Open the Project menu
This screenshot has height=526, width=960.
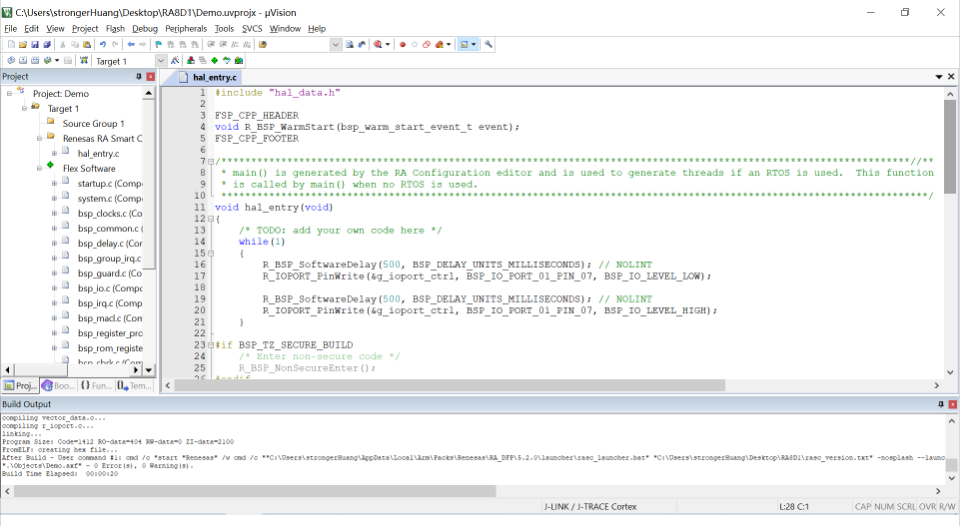click(84, 28)
